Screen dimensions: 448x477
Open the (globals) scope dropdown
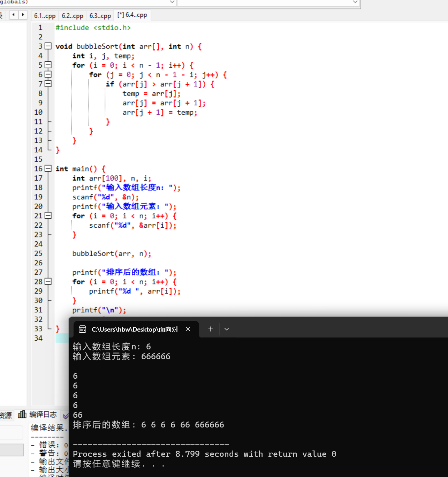[172, 2]
